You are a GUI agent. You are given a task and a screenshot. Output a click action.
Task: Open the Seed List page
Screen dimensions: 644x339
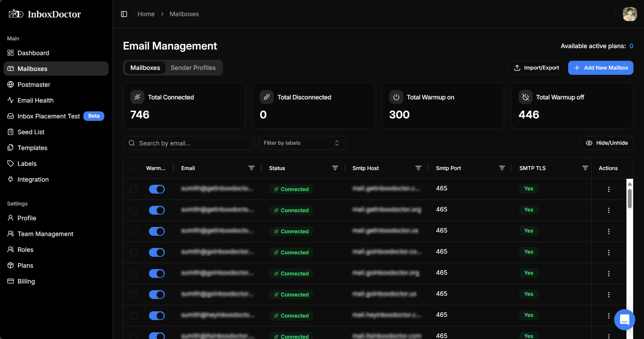[x=31, y=132]
